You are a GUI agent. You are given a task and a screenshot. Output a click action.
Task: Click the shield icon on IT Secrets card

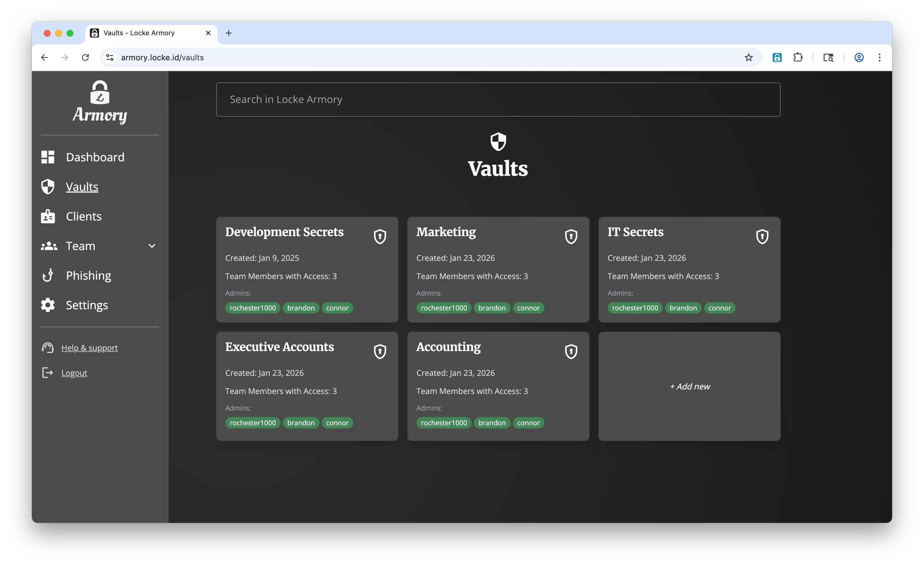pyautogui.click(x=762, y=236)
